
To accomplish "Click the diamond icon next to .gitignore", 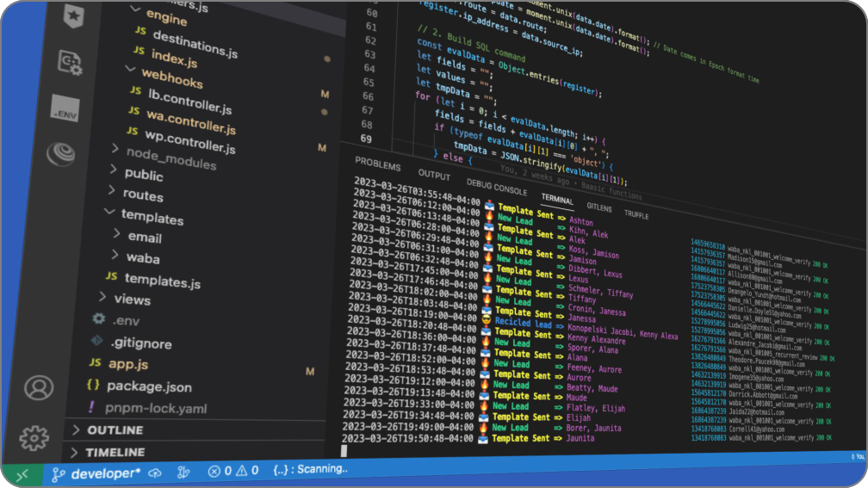I will click(96, 340).
